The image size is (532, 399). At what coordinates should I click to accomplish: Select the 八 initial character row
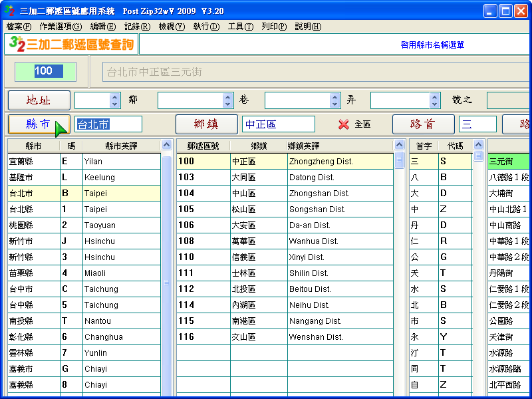point(441,177)
